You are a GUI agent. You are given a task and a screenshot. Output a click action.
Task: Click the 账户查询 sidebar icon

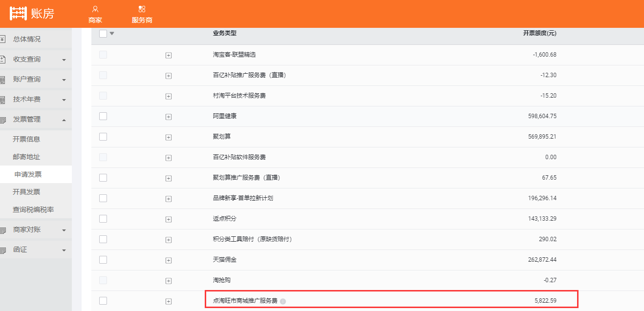(x=2, y=80)
